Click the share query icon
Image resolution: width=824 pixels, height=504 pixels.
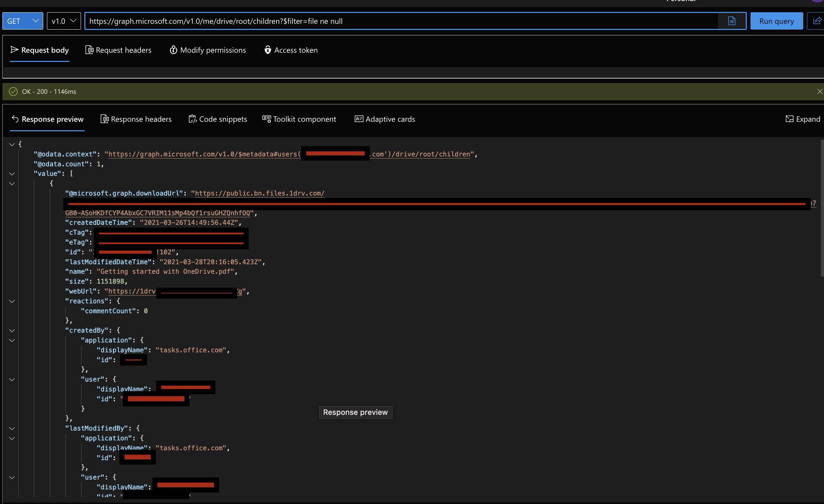[817, 21]
